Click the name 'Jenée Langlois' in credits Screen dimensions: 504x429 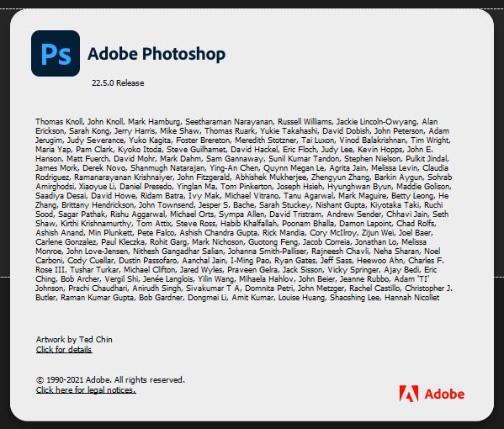pyautogui.click(x=168, y=279)
